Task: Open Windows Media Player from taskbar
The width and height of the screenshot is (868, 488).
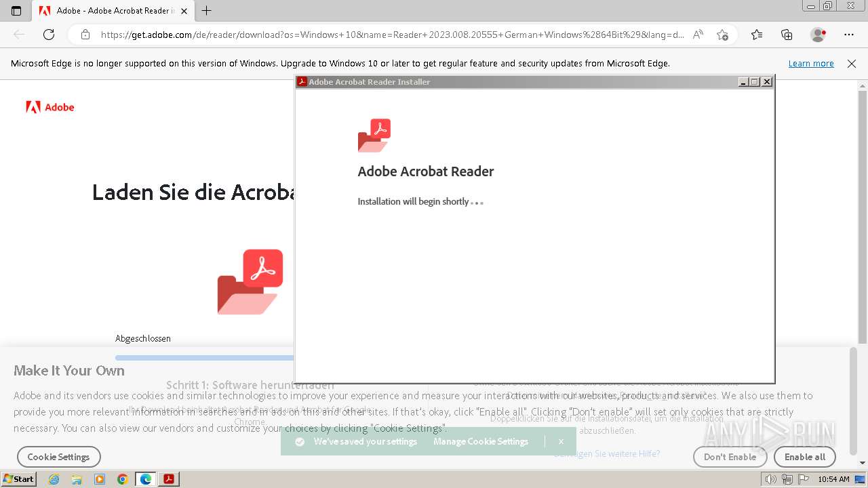Action: [100, 479]
